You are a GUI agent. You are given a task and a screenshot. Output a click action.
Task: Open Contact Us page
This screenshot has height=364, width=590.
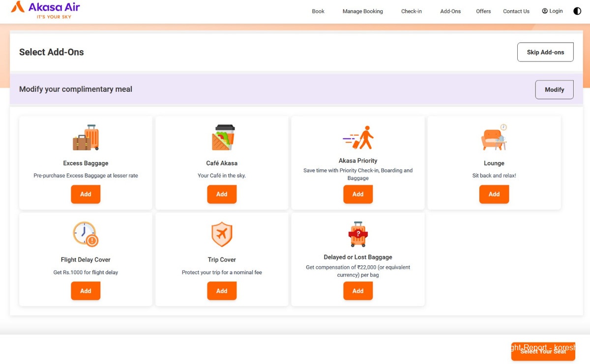(x=516, y=11)
